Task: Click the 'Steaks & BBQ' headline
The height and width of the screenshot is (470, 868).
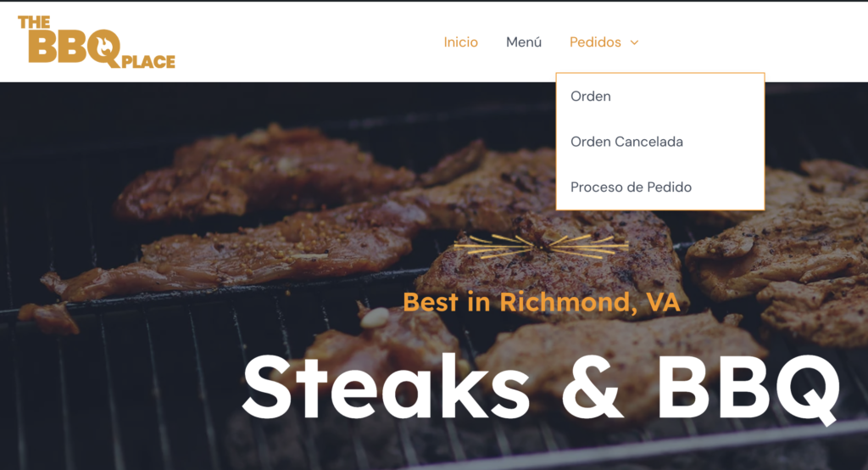Action: point(542,388)
